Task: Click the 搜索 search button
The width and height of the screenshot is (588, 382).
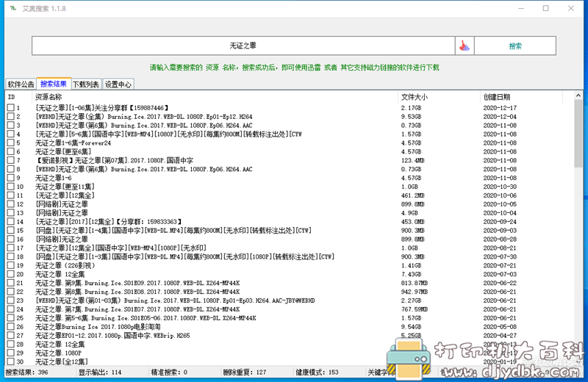Action: click(x=515, y=46)
